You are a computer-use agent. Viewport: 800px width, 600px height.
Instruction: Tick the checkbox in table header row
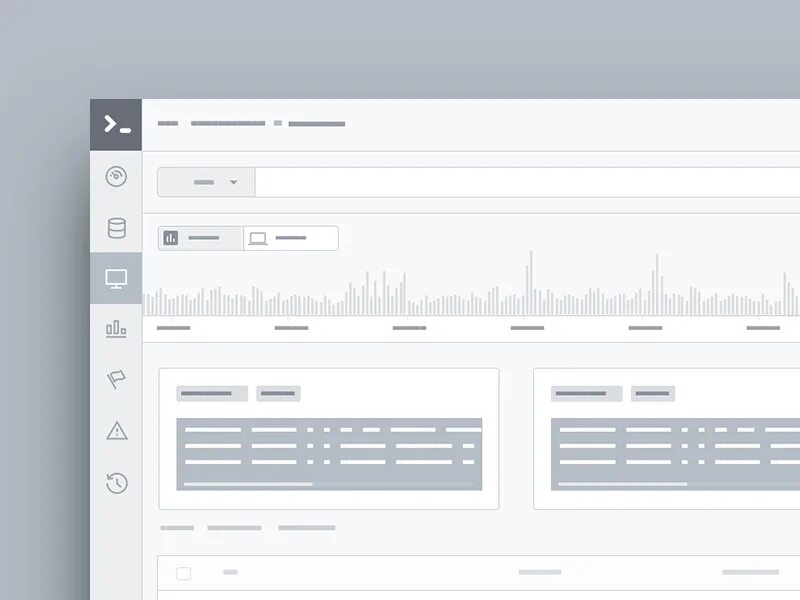[184, 573]
